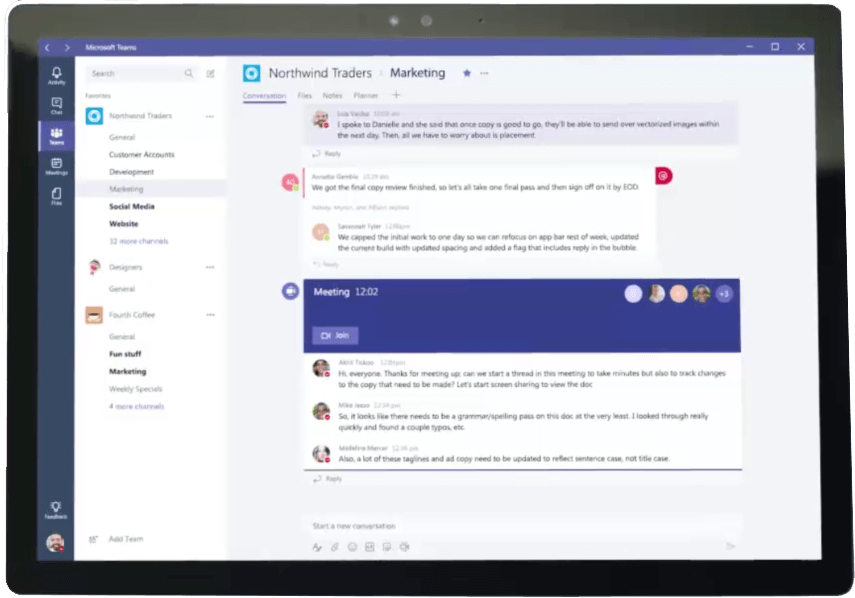The height and width of the screenshot is (598, 855).
Task: Open Designers team more options
Action: click(210, 267)
